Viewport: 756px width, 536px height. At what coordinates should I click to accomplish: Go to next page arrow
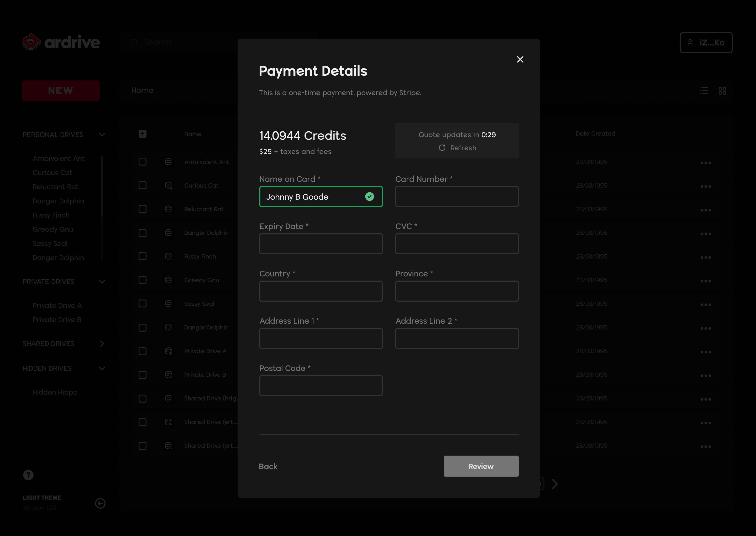555,484
